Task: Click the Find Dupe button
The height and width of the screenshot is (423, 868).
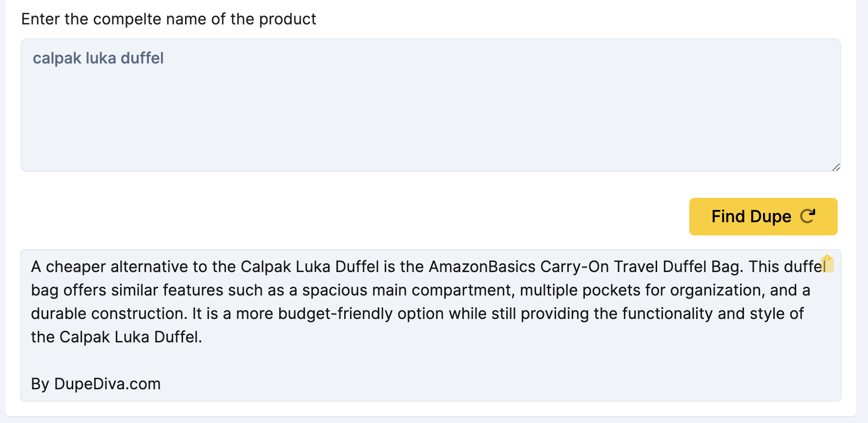Action: [x=763, y=216]
